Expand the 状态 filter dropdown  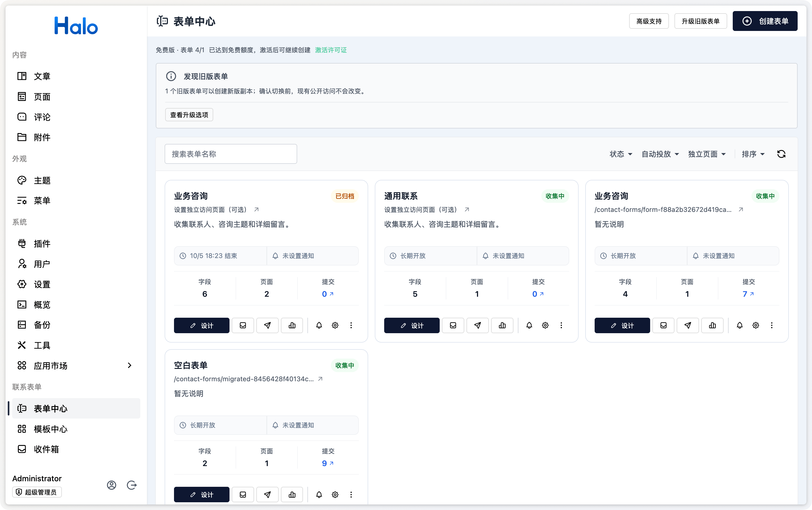621,154
